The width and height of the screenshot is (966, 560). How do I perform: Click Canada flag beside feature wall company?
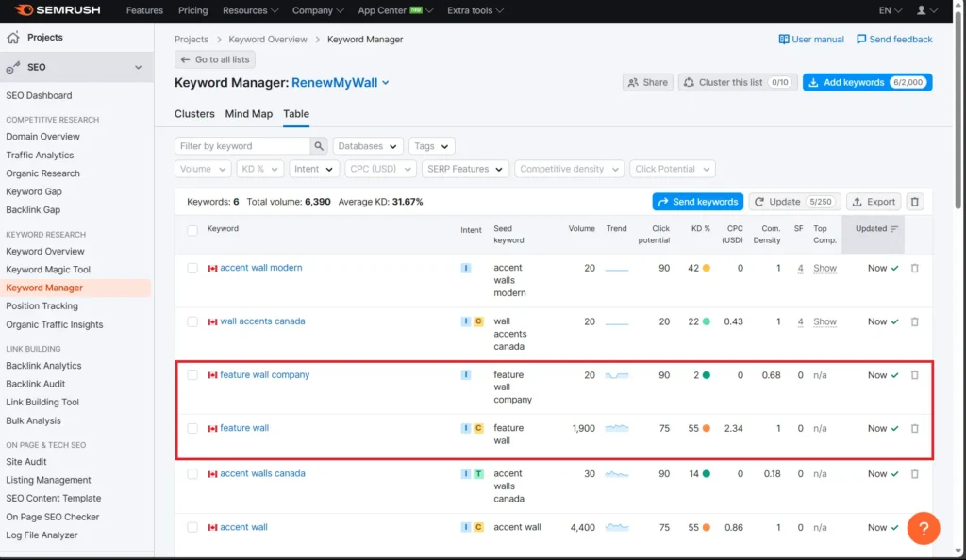tap(212, 375)
